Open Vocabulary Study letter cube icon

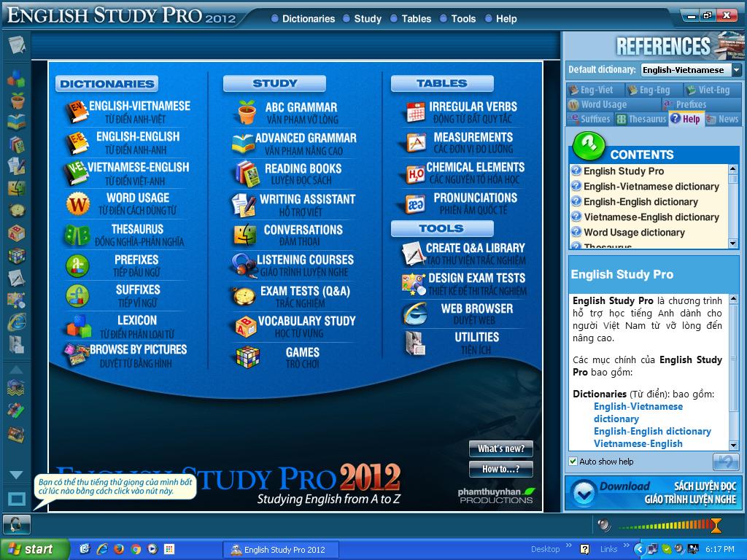click(246, 327)
